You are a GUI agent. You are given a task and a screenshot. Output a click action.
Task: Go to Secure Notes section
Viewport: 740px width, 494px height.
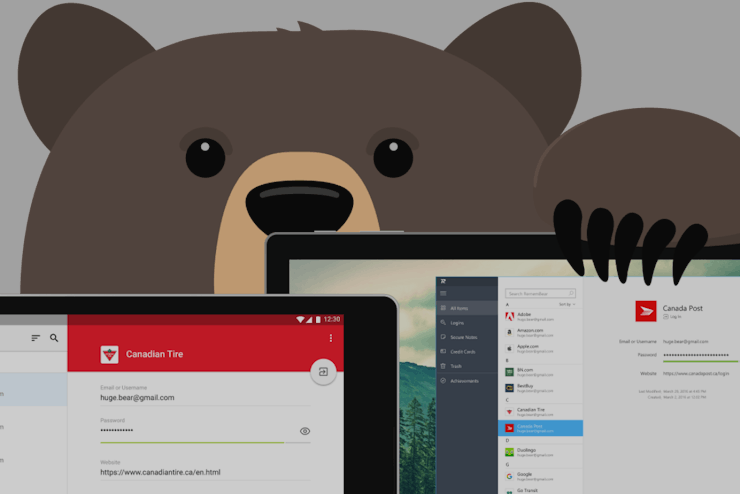[467, 337]
